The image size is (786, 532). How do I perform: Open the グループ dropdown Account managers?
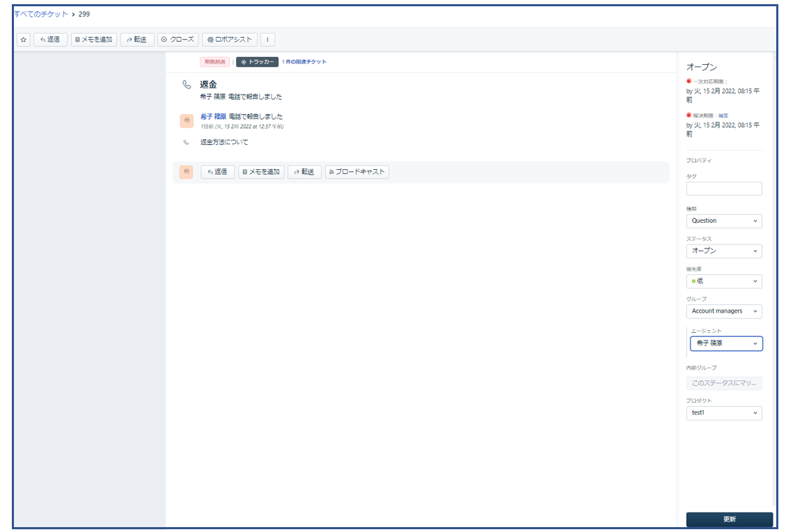click(724, 311)
